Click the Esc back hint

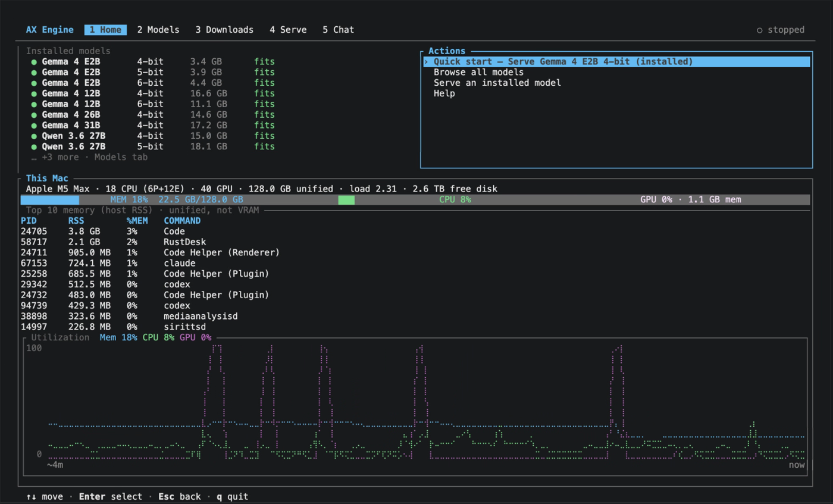[x=180, y=496]
